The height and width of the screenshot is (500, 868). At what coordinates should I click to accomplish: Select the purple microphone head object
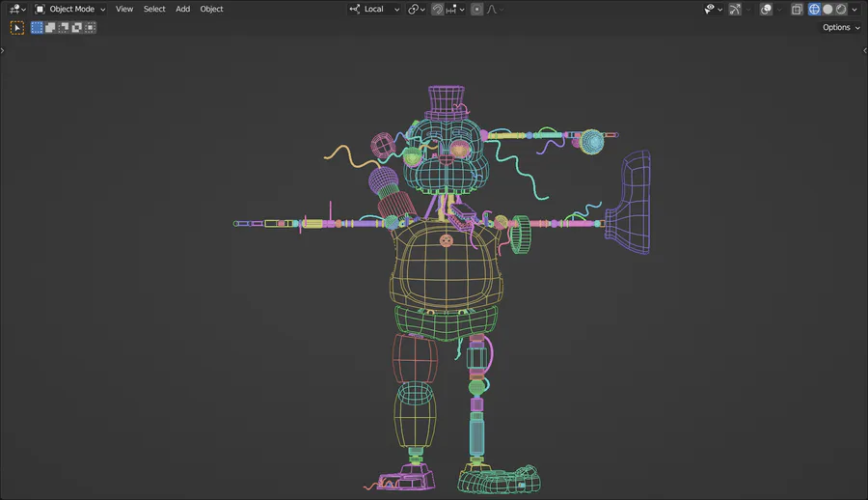coord(383,180)
